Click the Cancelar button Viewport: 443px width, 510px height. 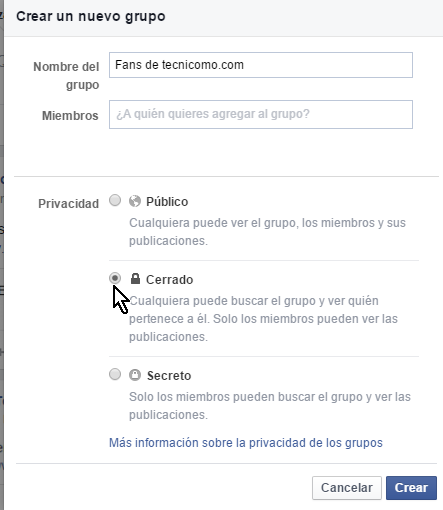[x=347, y=488]
